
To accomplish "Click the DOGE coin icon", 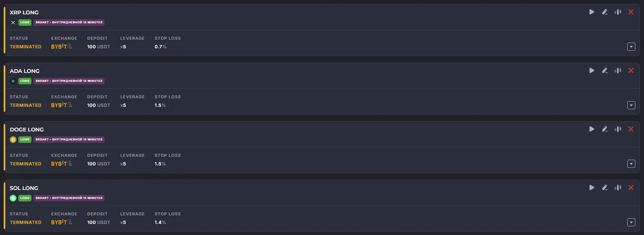I will tap(13, 140).
